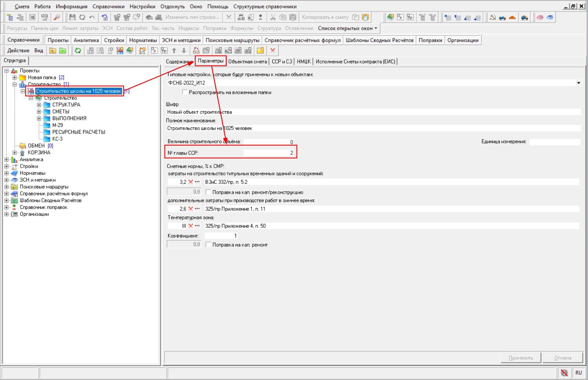Check 'Поправка на кап. ремонт/реконструкцию' box

pos(208,192)
